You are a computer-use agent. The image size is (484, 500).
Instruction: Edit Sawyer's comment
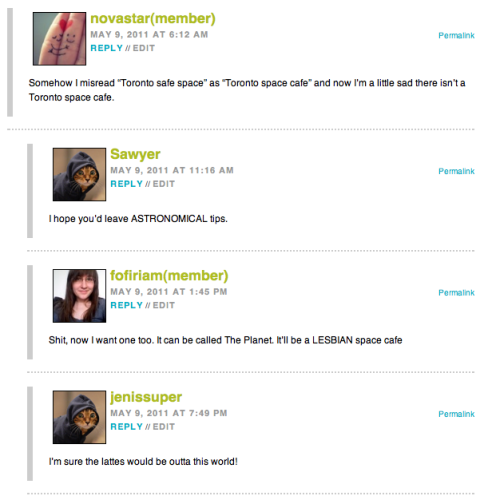(x=164, y=184)
